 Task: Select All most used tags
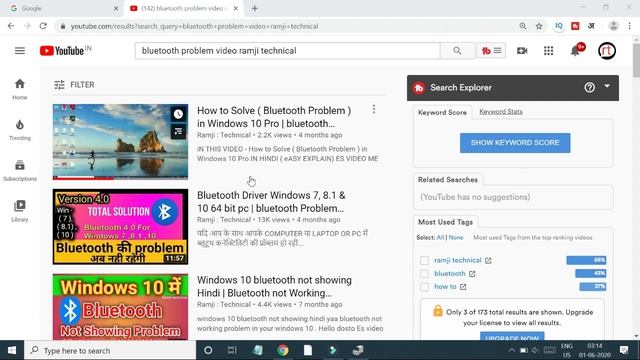click(440, 237)
